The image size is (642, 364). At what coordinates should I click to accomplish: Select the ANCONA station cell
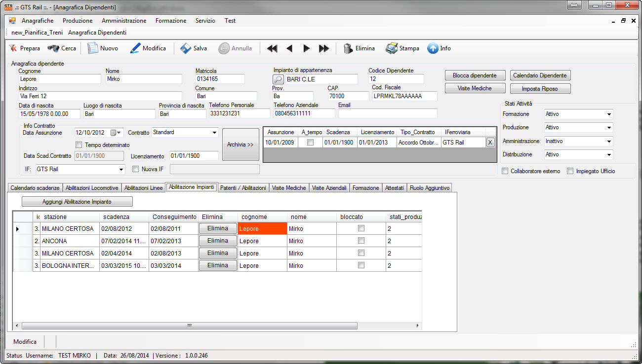(x=70, y=241)
